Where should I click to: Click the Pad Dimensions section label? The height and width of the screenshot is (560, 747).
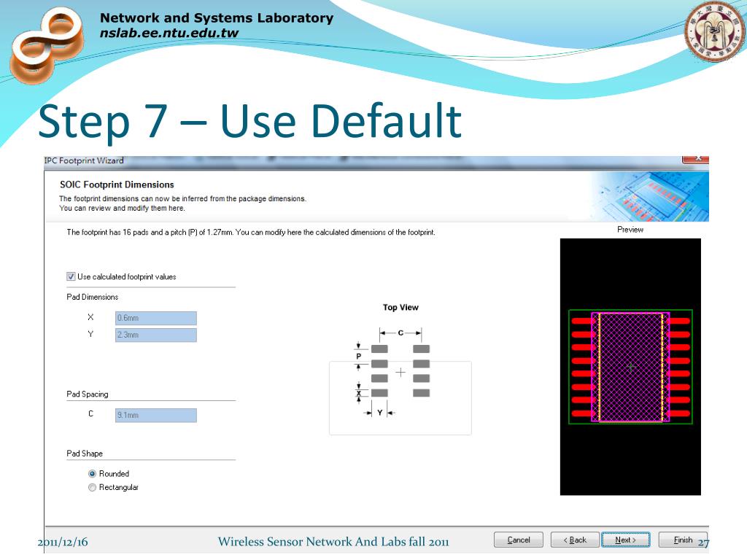[x=93, y=297]
